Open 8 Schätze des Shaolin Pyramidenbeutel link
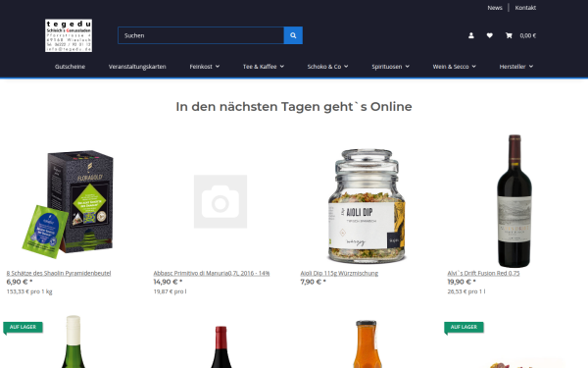Screen dimensions: 588x368 coord(59,273)
